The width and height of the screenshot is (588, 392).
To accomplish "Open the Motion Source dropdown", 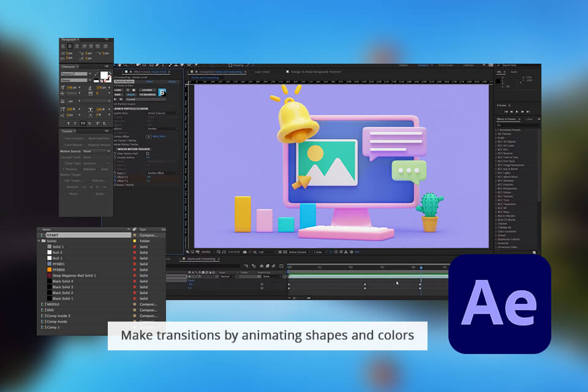I will [97, 151].
